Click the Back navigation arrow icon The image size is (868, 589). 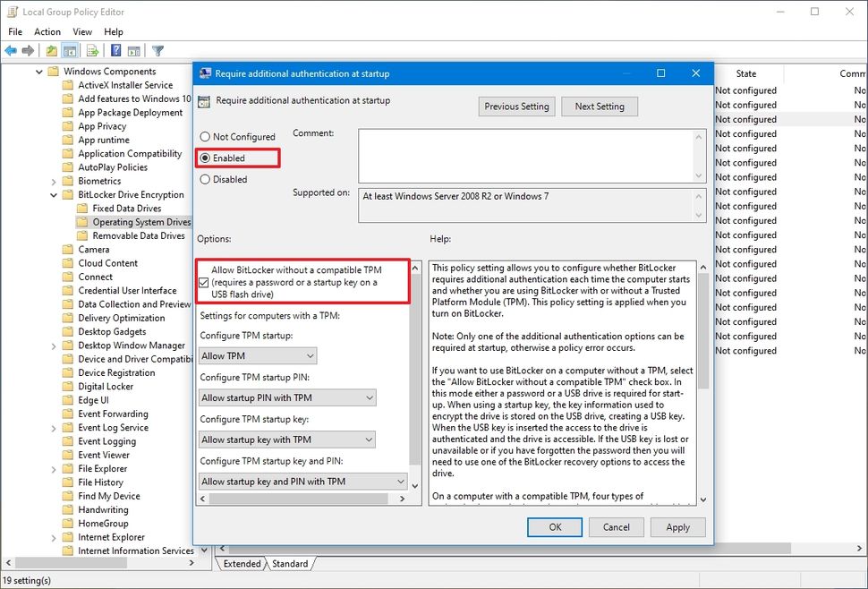pos(11,50)
